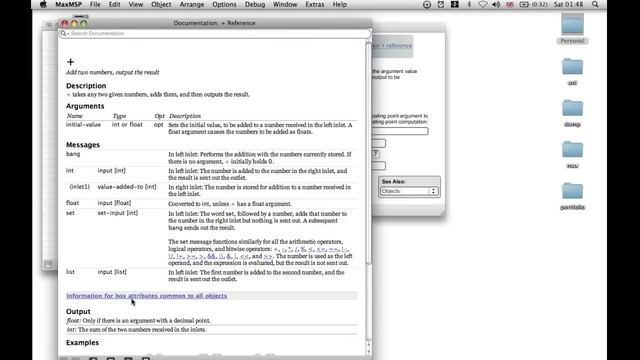This screenshot has width=640, height=360.
Task: Open the Extras menu
Action: 315,4
